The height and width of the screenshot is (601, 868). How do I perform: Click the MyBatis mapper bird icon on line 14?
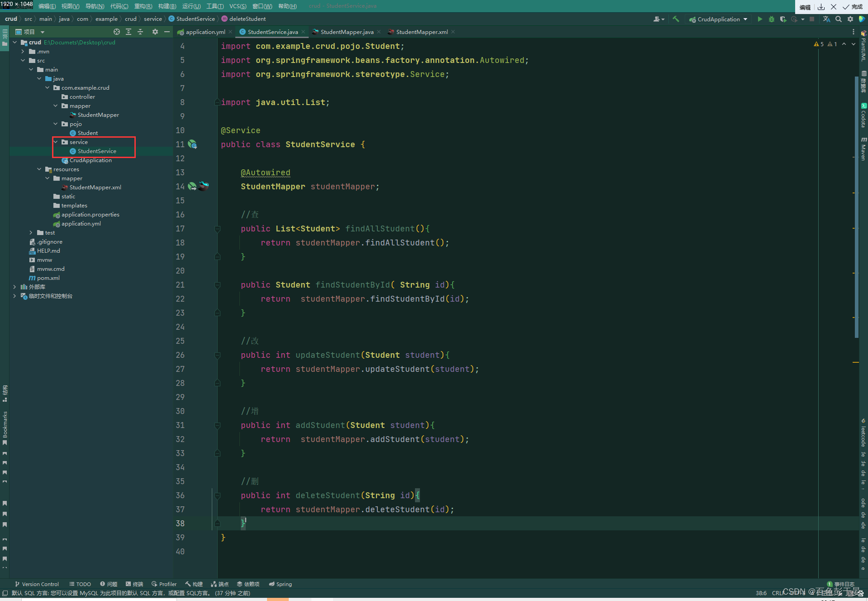tap(204, 186)
